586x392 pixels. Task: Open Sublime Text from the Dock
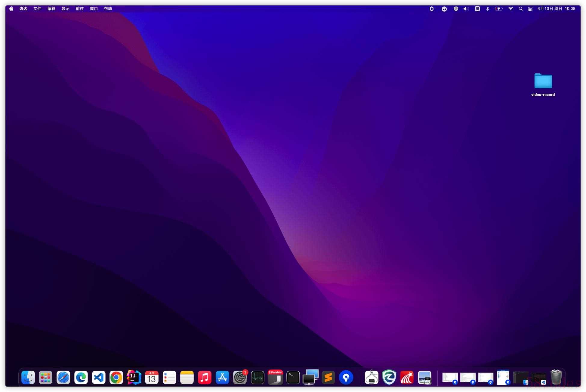pyautogui.click(x=328, y=378)
